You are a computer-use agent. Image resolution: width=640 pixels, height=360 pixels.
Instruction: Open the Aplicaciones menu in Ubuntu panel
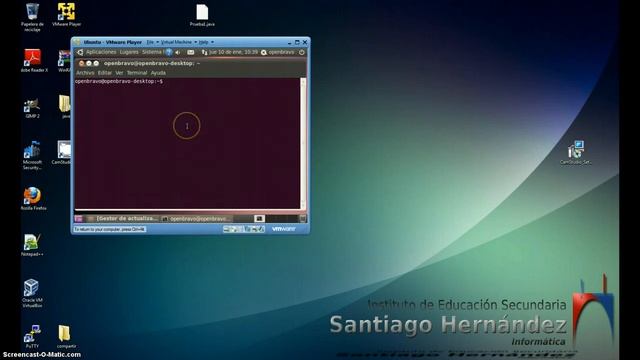point(101,52)
